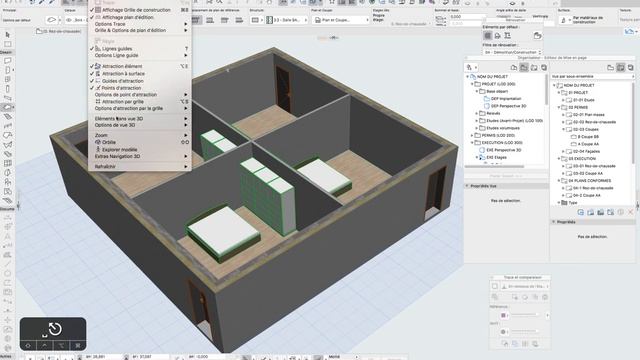Choose Orbite from the menu

[140, 142]
